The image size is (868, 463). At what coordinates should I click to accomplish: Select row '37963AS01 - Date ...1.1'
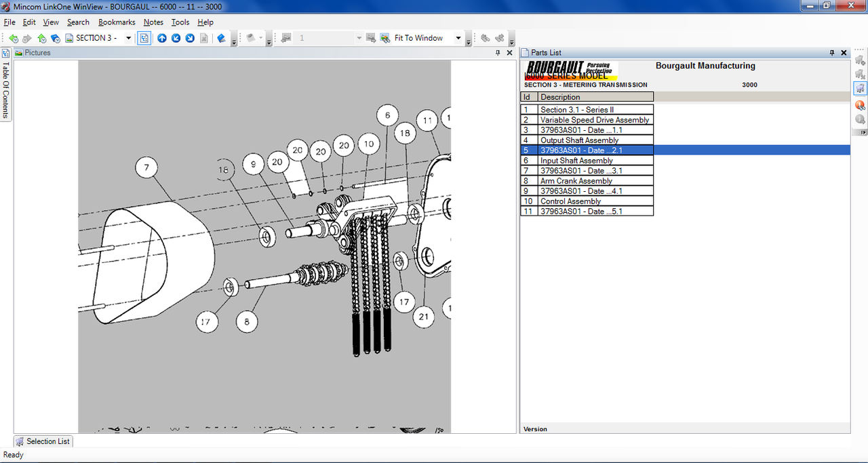(x=587, y=130)
